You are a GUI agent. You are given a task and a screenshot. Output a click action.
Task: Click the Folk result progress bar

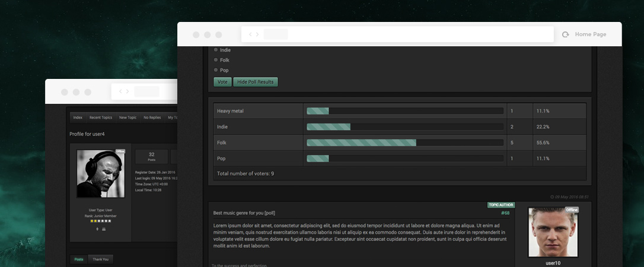405,142
